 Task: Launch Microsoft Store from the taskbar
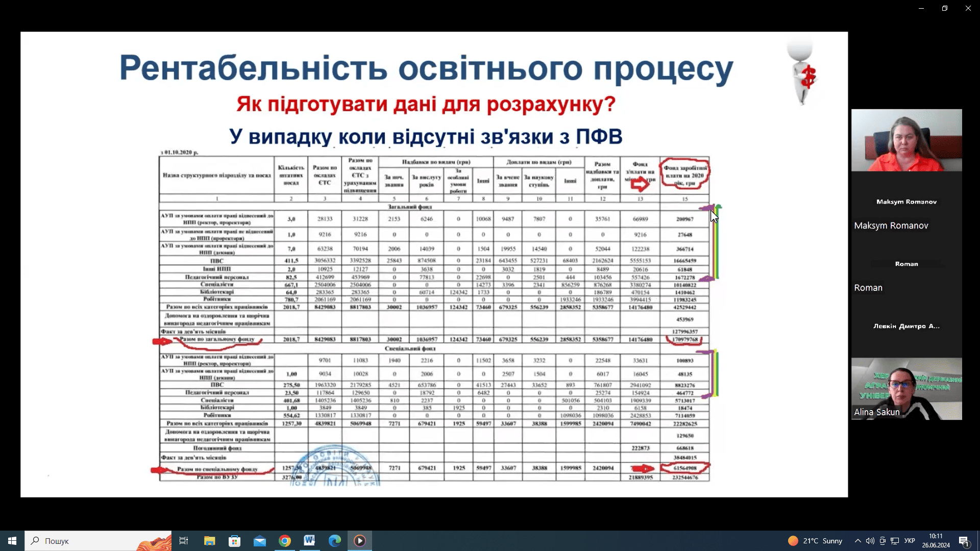tap(234, 541)
